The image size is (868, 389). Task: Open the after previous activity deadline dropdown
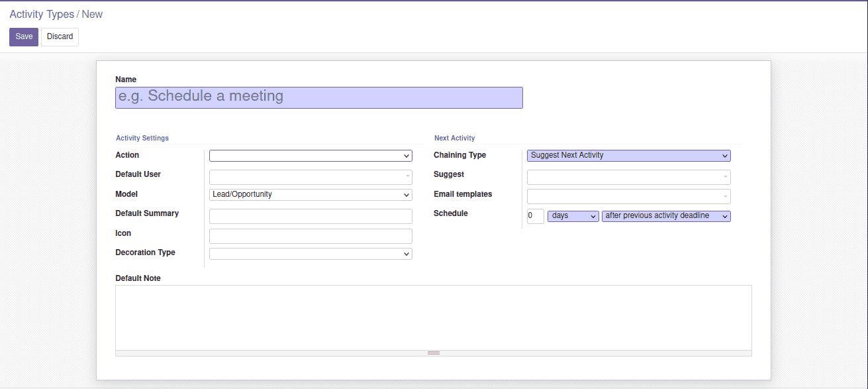pyautogui.click(x=666, y=216)
